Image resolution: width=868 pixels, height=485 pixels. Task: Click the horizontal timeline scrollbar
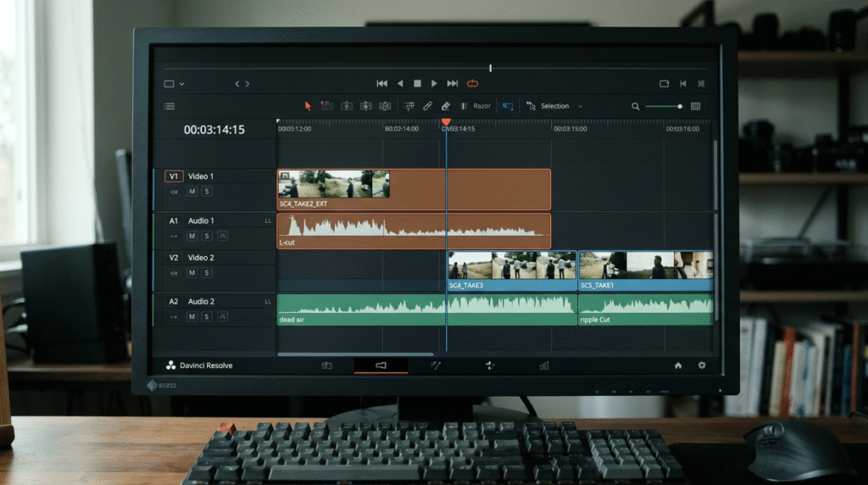(355, 354)
